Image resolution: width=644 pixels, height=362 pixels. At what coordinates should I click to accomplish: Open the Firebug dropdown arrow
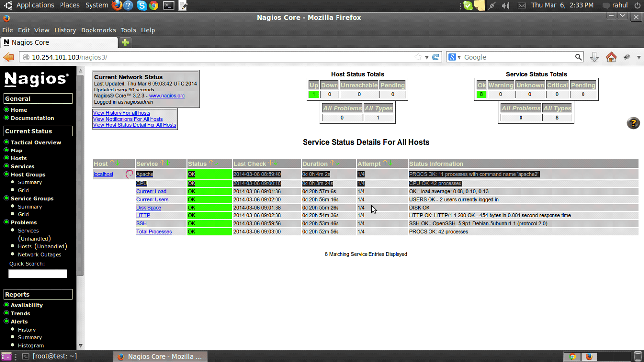639,57
